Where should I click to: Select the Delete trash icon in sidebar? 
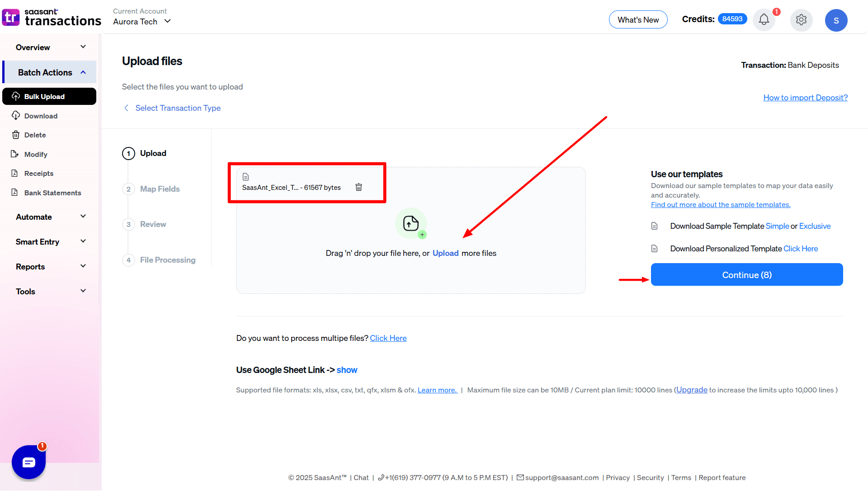[16, 135]
